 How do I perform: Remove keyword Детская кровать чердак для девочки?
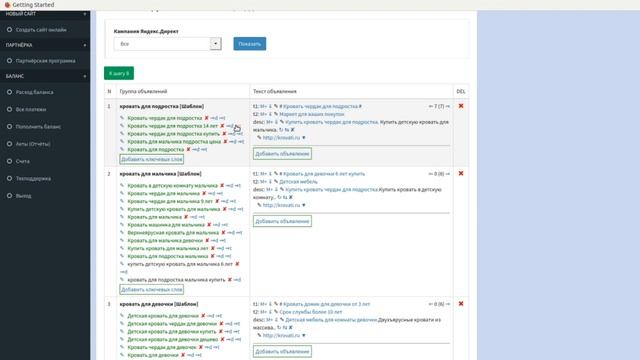tap(221, 324)
